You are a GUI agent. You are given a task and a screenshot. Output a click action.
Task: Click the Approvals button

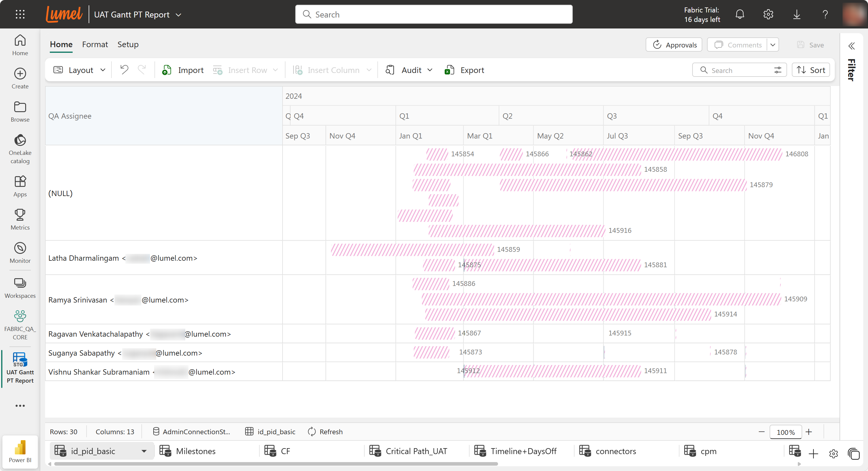(x=674, y=45)
